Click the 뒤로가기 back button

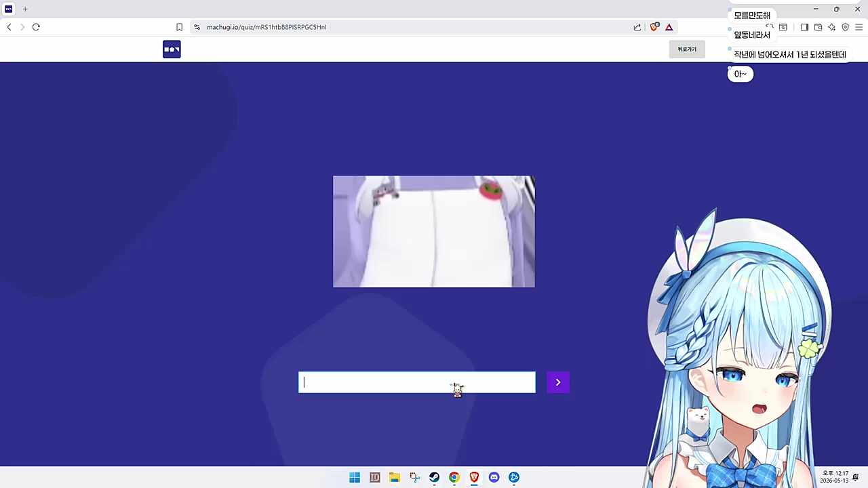point(687,49)
